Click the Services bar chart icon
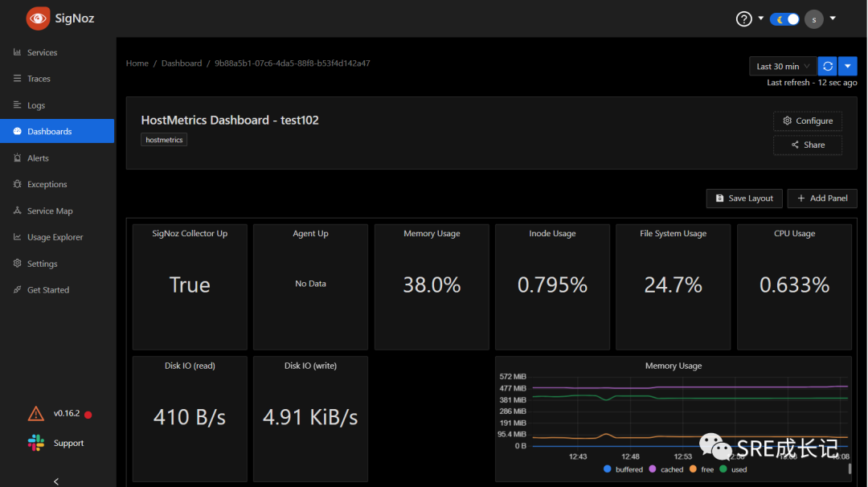 pyautogui.click(x=17, y=52)
